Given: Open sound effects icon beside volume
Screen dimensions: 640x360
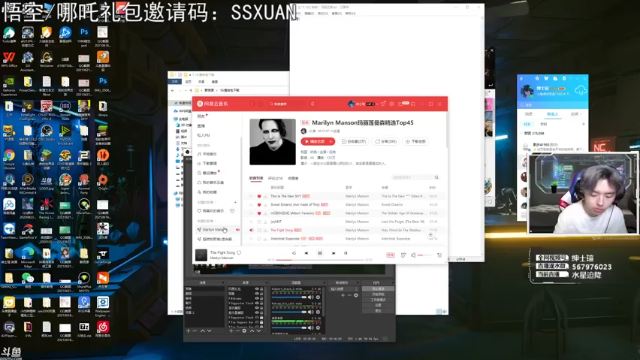Looking at the screenshot, I should pyautogui.click(x=403, y=255).
